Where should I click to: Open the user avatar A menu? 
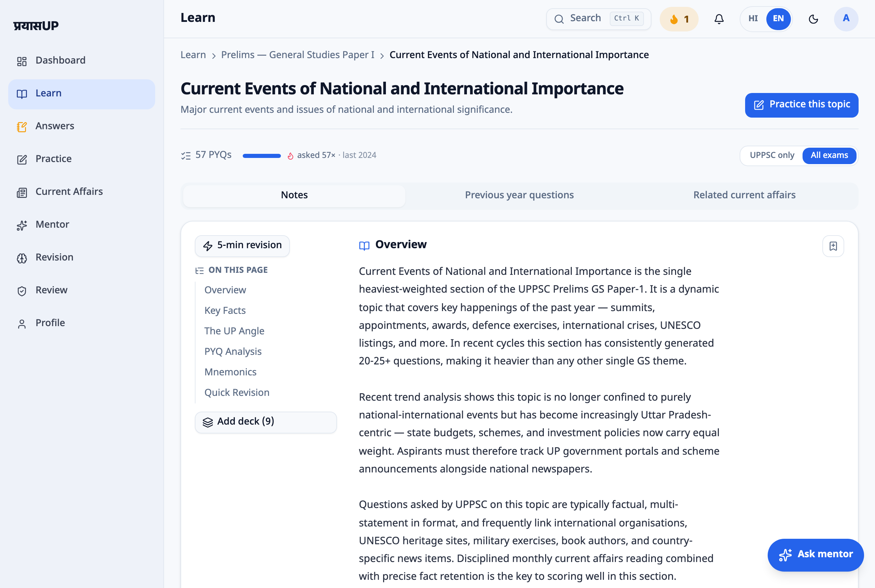pos(846,19)
